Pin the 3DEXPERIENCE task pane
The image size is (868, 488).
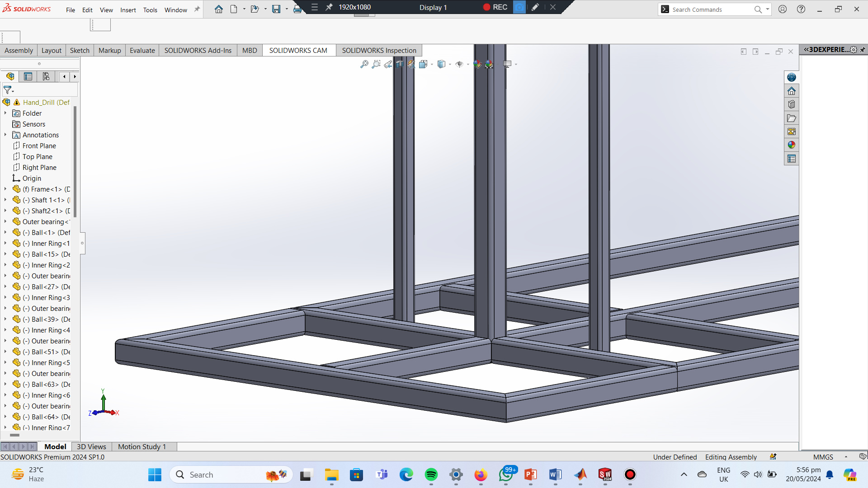pyautogui.click(x=863, y=50)
